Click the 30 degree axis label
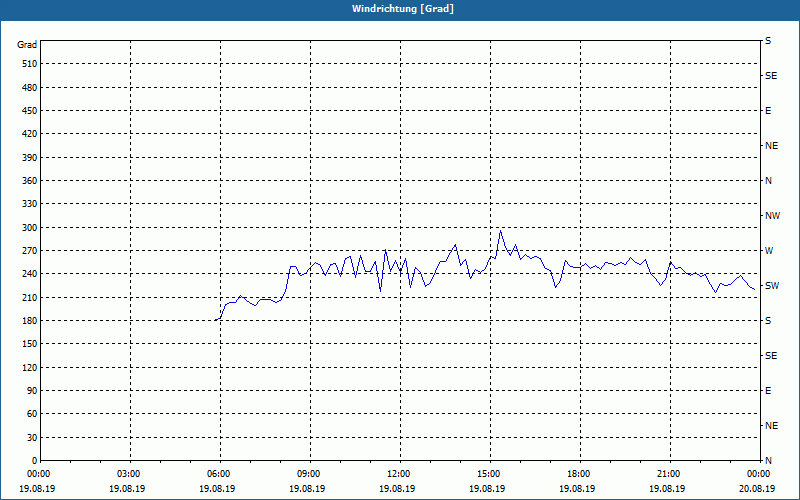The image size is (800, 500). (x=32, y=438)
